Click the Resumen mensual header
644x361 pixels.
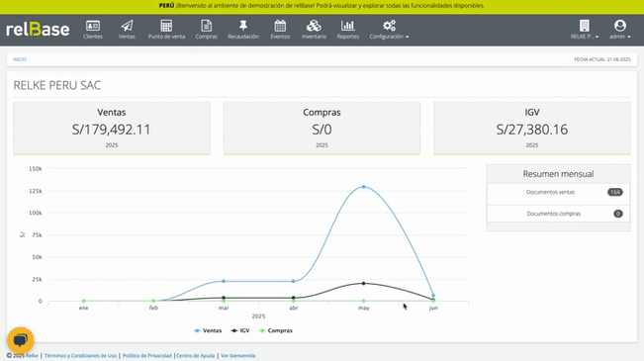pyautogui.click(x=558, y=174)
